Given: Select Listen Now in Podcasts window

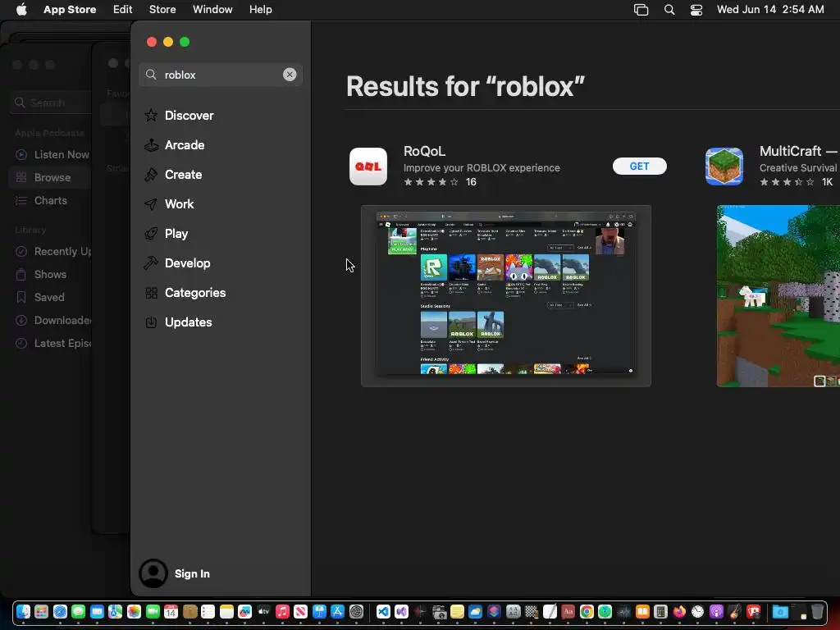Looking at the screenshot, I should (52, 154).
